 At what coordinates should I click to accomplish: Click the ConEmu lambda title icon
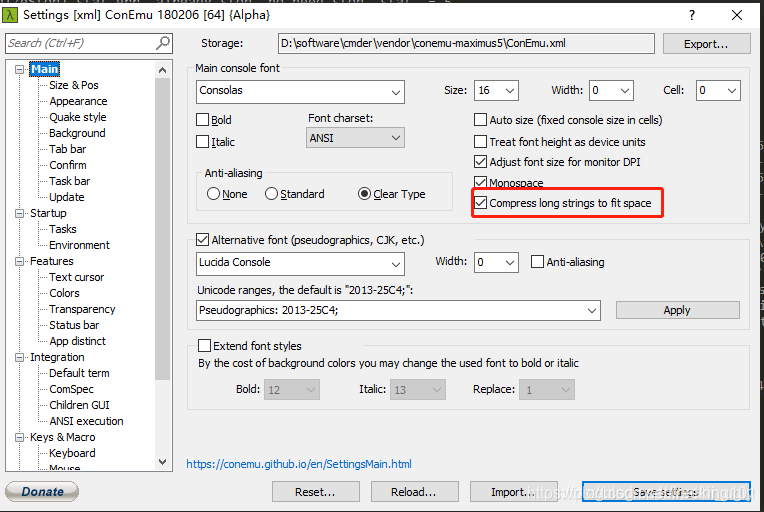coord(9,15)
